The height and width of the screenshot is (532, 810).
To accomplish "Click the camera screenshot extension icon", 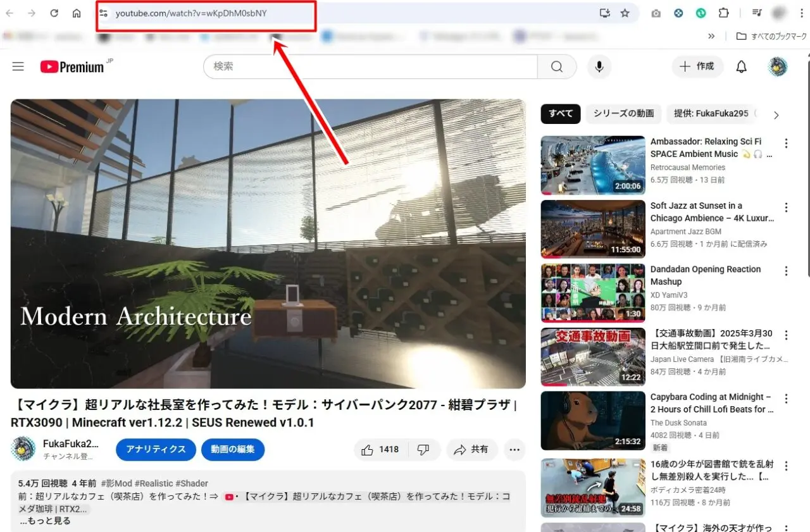I will 656,13.
